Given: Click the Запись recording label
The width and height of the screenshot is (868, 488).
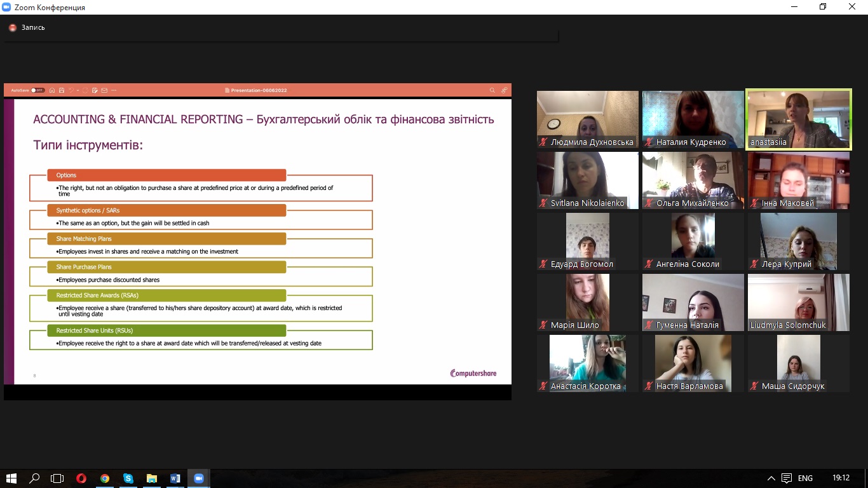Looking at the screenshot, I should click(x=33, y=27).
